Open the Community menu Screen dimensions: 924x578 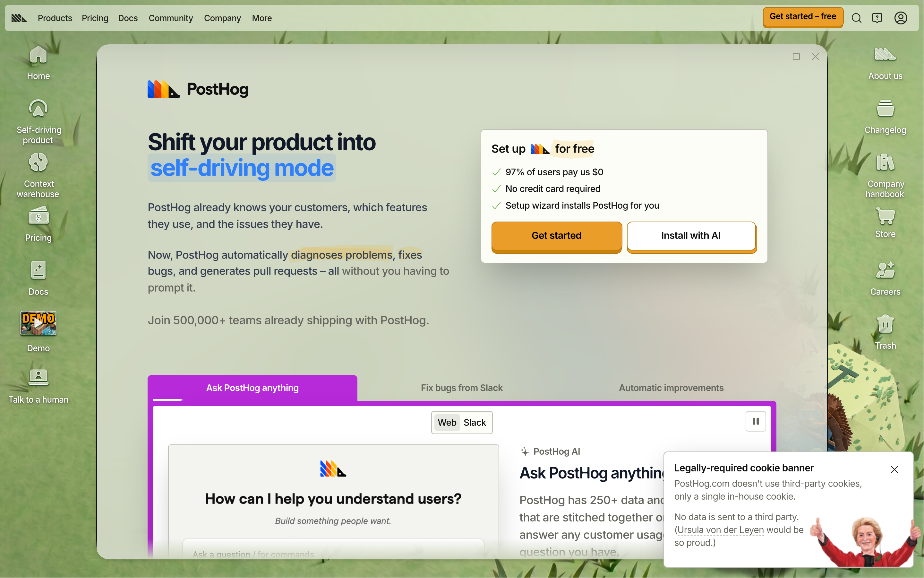(171, 18)
